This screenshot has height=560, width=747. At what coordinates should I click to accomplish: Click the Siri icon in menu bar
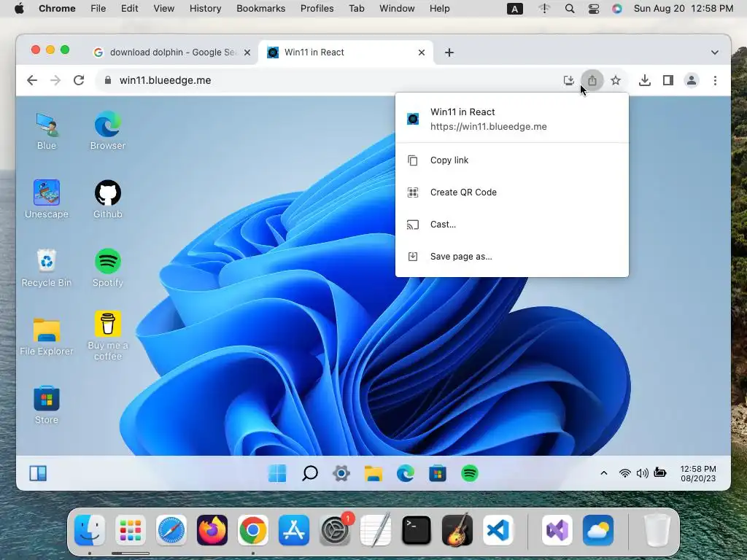pos(617,9)
